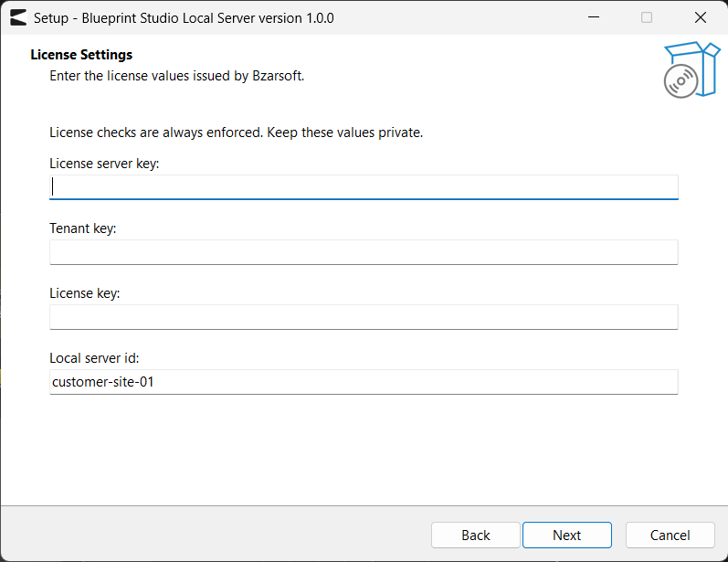
Task: Click the License Settings heading
Action: click(x=81, y=55)
